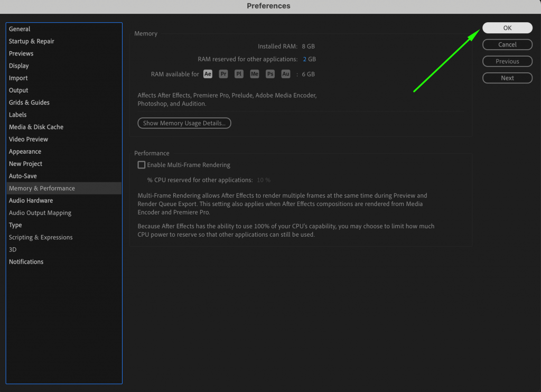The width and height of the screenshot is (541, 392).
Task: Select the Premiere Pro (Pr) icon
Action: (x=223, y=74)
